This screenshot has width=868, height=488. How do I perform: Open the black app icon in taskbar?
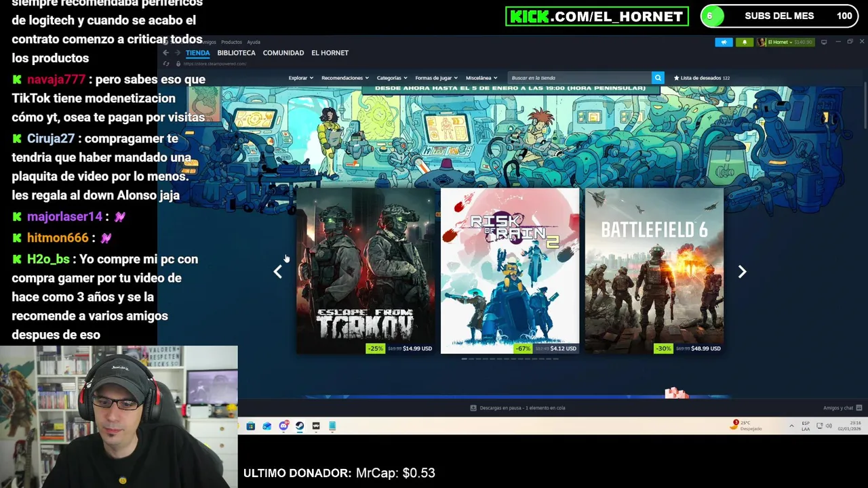click(316, 426)
